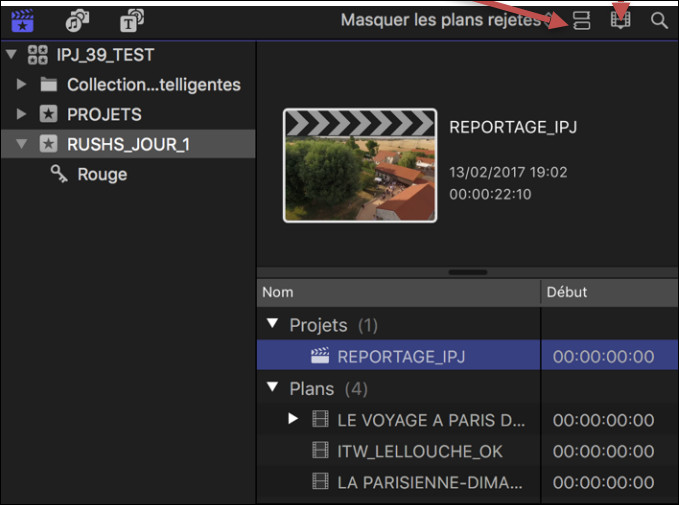This screenshot has height=505, width=679.
Task: Click the Rouge keyword key icon
Action: [x=59, y=174]
